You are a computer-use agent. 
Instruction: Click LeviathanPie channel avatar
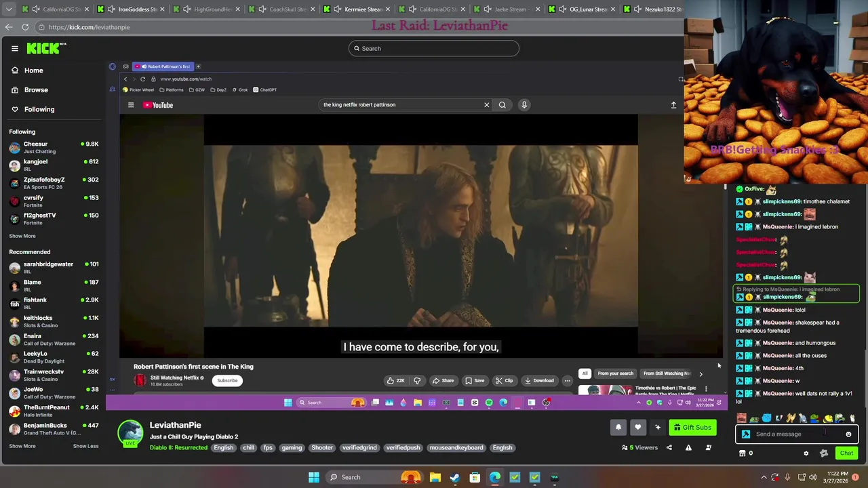(130, 434)
